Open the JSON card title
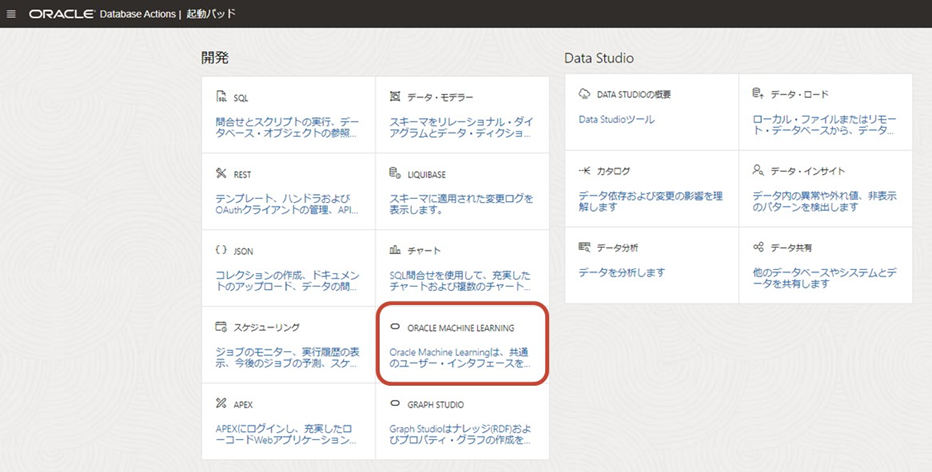 coord(243,251)
